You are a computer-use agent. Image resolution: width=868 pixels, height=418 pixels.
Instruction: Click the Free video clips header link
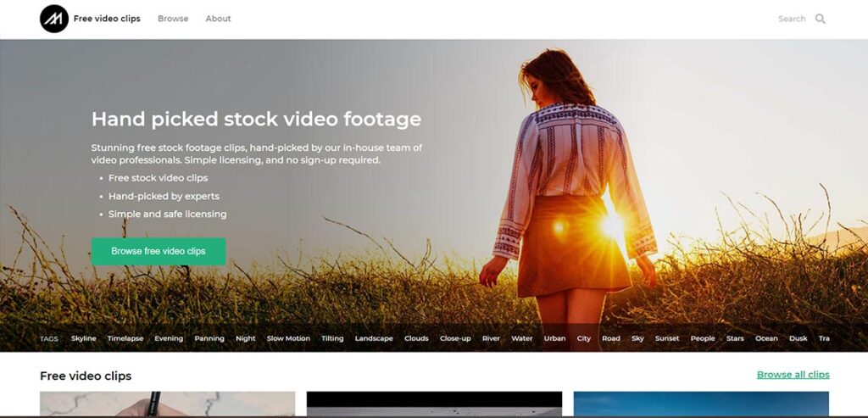107,19
